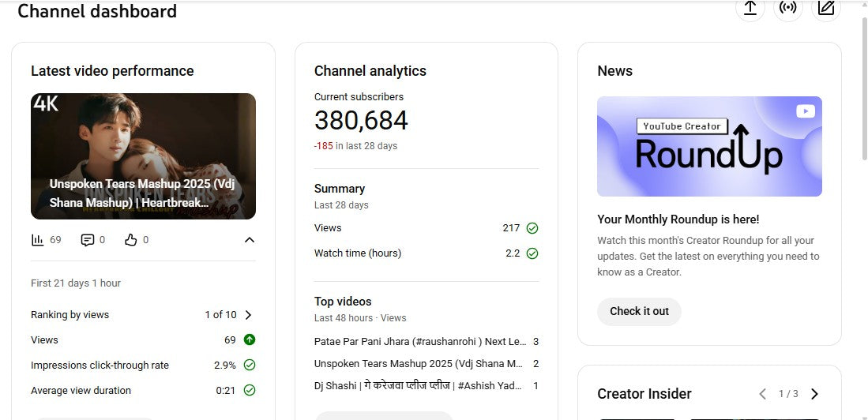Click the YouTube logo on the news banner
Screen dimensions: 868x420
point(805,112)
